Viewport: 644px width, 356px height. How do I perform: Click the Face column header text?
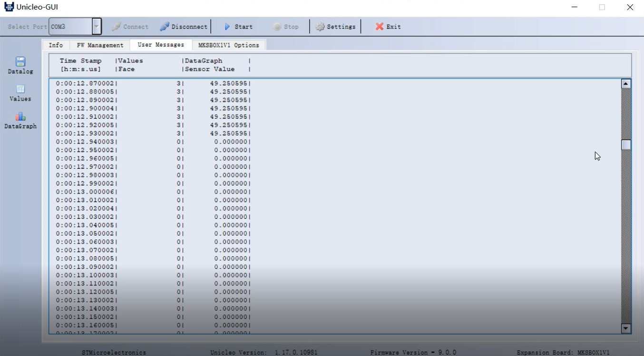tap(127, 69)
